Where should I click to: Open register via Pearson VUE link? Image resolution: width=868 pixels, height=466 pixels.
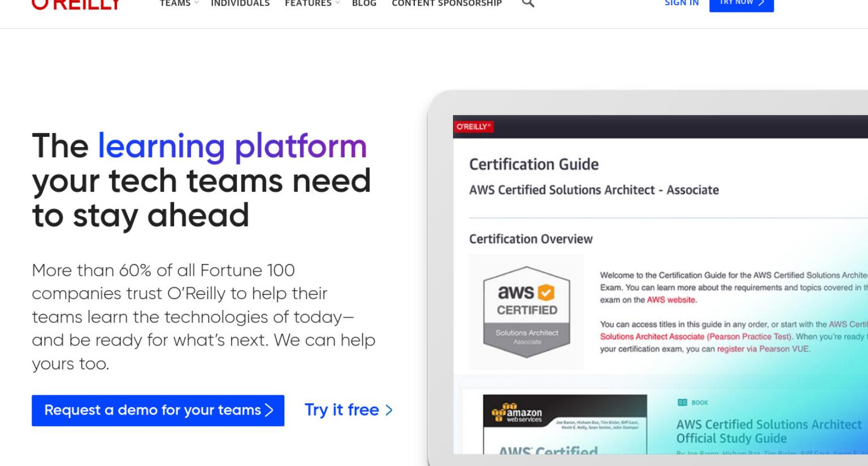tap(763, 349)
